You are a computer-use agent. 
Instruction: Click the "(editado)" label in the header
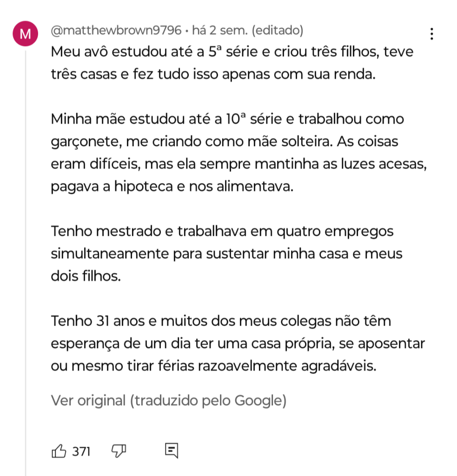278,31
